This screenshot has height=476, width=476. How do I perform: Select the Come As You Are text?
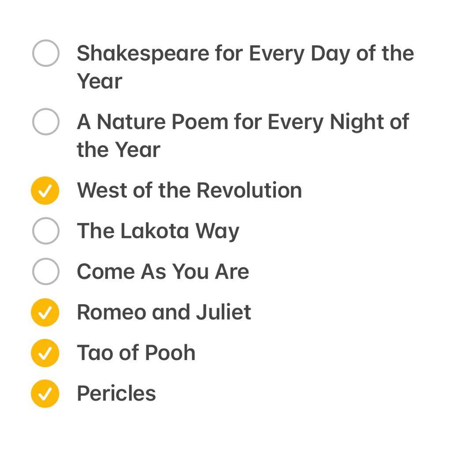(163, 271)
